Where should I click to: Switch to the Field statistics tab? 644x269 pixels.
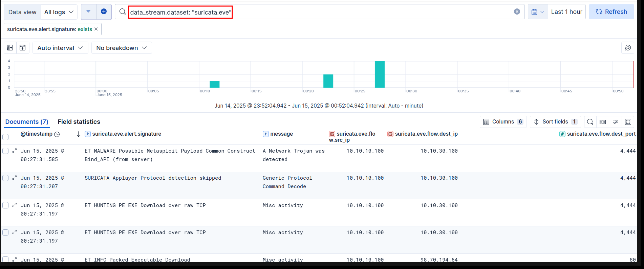[79, 122]
